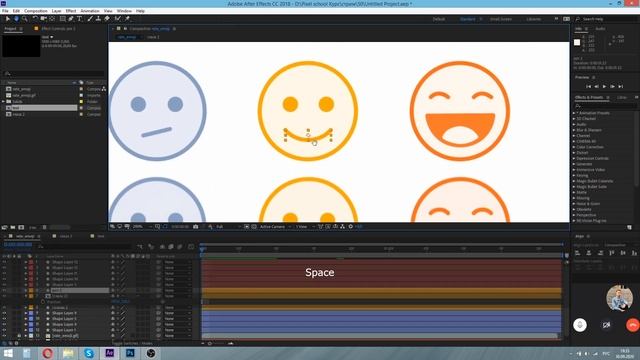Toggle the transparency grid in viewer

(x=254, y=227)
